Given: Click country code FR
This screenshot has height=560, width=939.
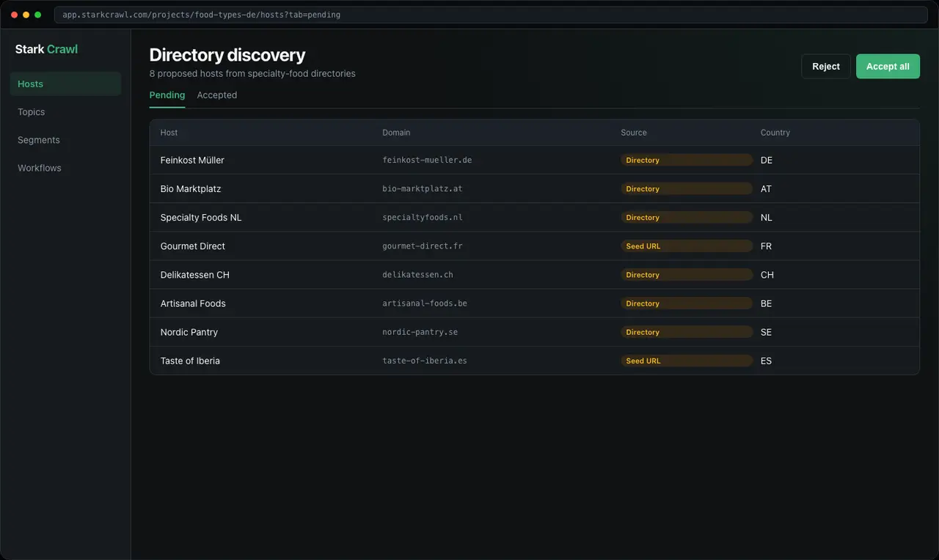Looking at the screenshot, I should (x=766, y=246).
